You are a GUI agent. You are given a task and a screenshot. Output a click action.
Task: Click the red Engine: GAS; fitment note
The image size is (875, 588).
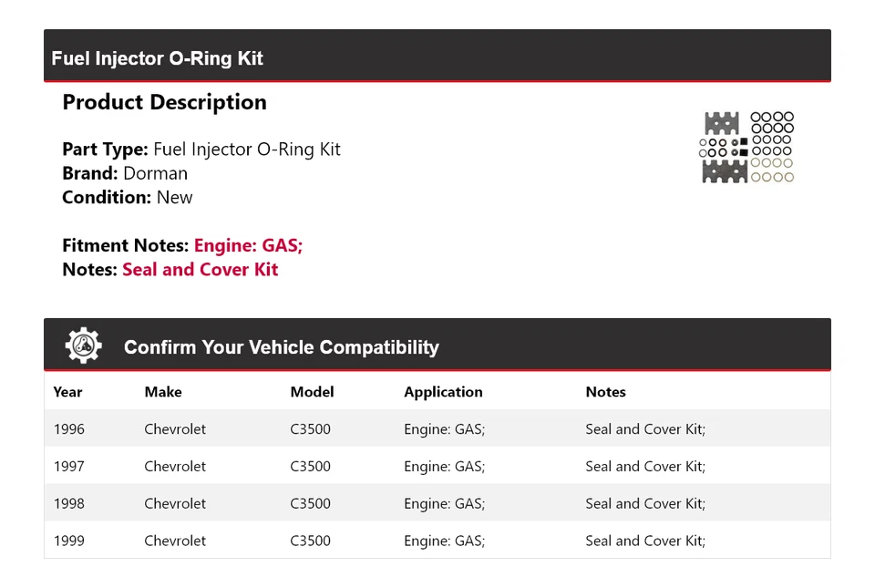(x=248, y=245)
